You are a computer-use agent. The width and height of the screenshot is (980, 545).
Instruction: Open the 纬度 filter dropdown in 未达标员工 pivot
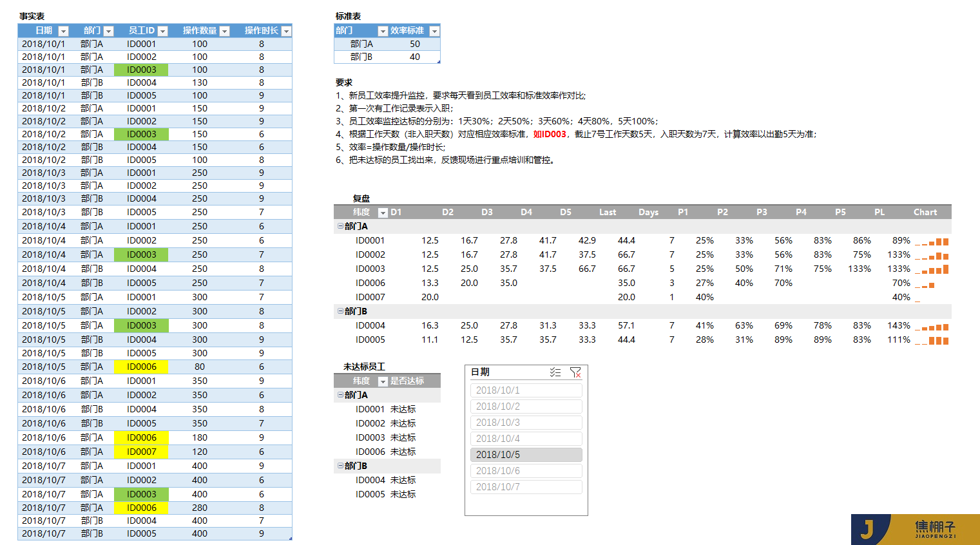click(x=383, y=381)
